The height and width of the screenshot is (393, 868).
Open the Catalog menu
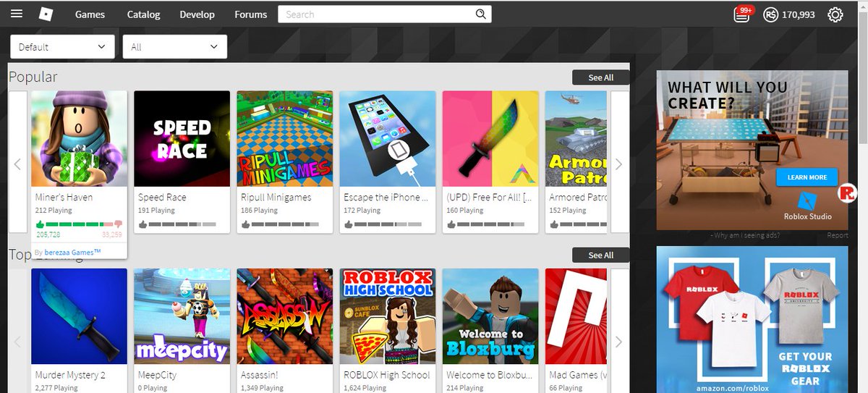(x=143, y=14)
